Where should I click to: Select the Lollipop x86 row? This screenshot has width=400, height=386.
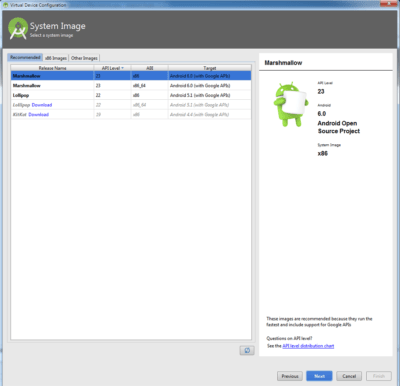(x=131, y=95)
